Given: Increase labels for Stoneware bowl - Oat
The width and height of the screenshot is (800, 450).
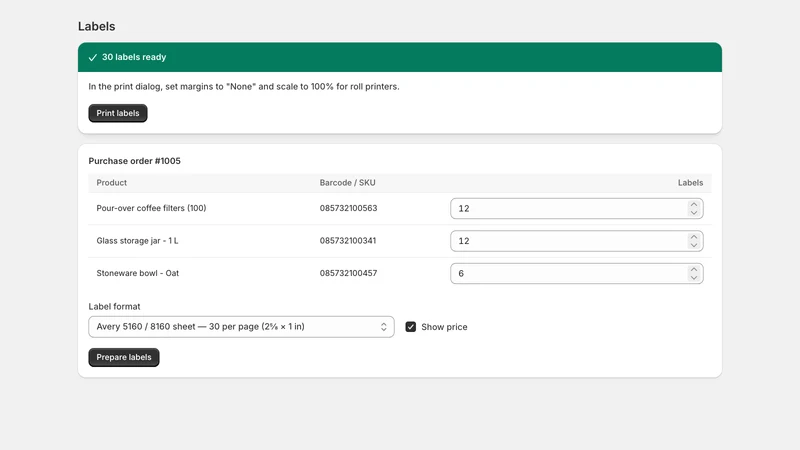Looking at the screenshot, I should [693, 269].
